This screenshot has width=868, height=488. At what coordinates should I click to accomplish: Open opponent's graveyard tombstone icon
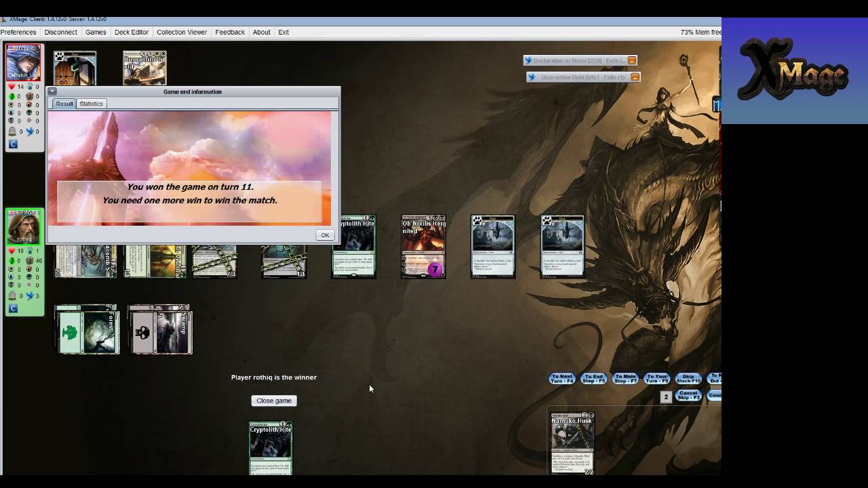12,131
